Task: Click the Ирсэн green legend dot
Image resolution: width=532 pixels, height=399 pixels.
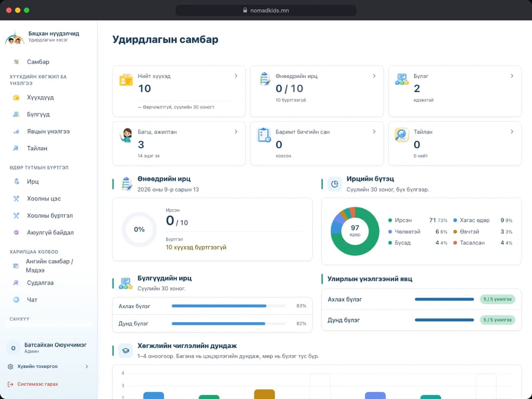Action: (390, 220)
